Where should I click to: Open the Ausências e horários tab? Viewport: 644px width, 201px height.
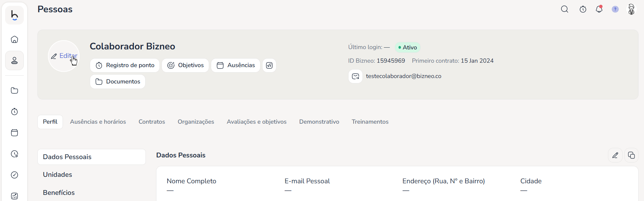point(98,122)
